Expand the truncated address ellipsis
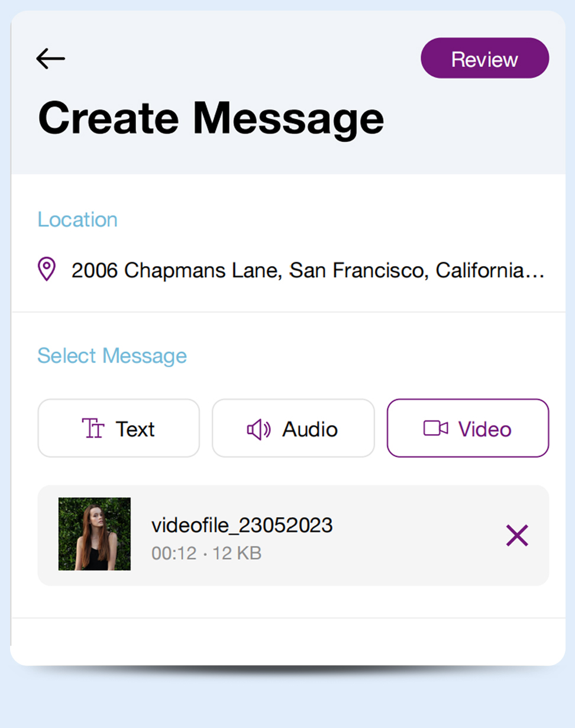575x728 pixels. click(535, 272)
